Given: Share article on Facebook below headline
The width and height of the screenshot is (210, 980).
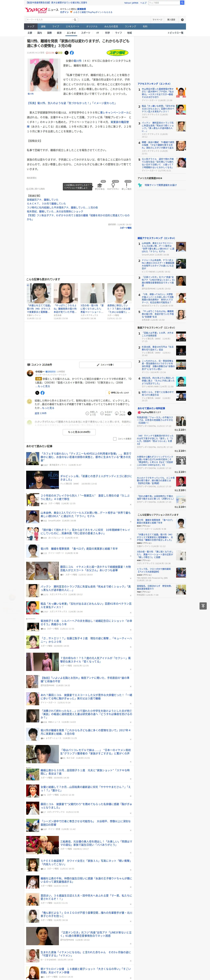Looking at the screenshot, I should [x=72, y=53].
